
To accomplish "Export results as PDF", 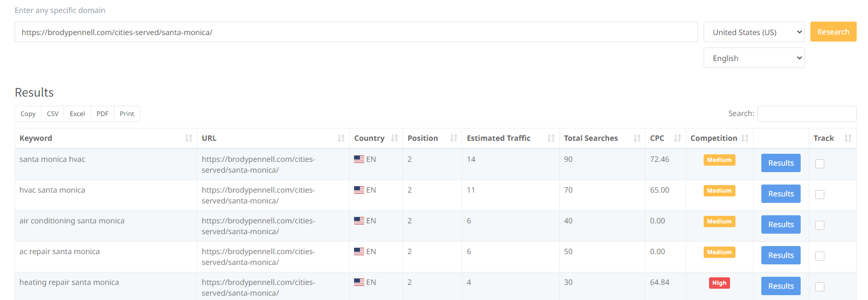I will pyautogui.click(x=102, y=114).
